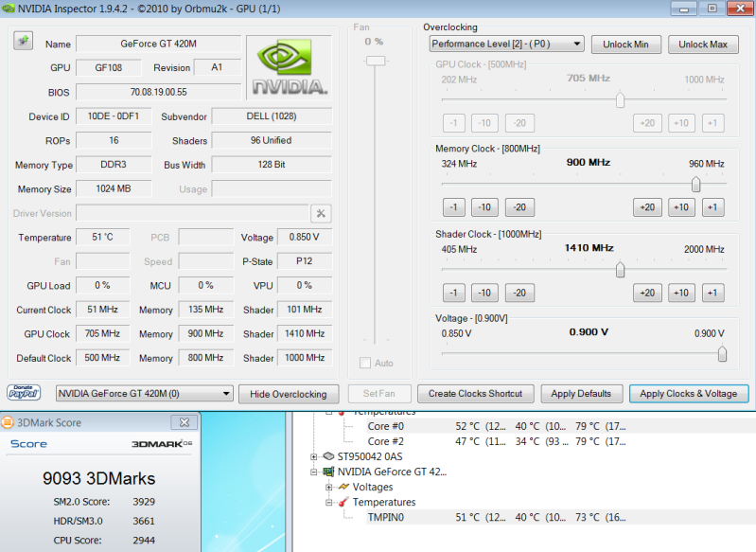Screen dimensions: 756x552
Task: Click the Memory Clock slider handle
Action: pos(695,184)
